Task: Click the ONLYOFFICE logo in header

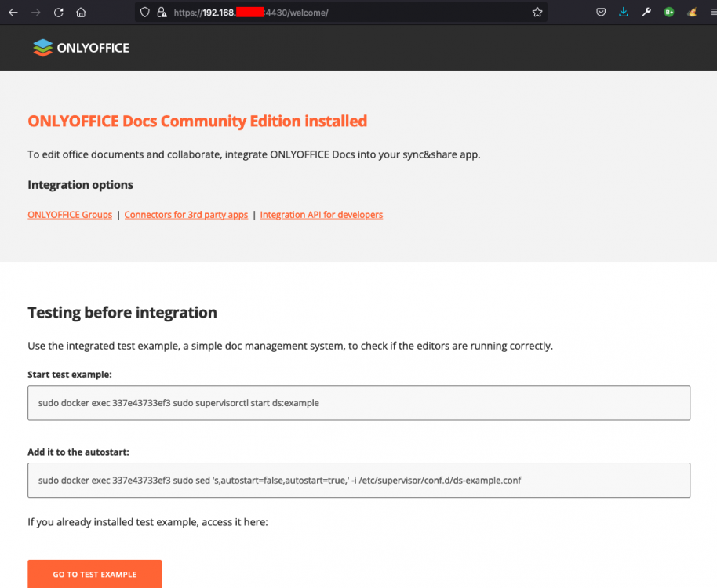Action: [x=82, y=48]
